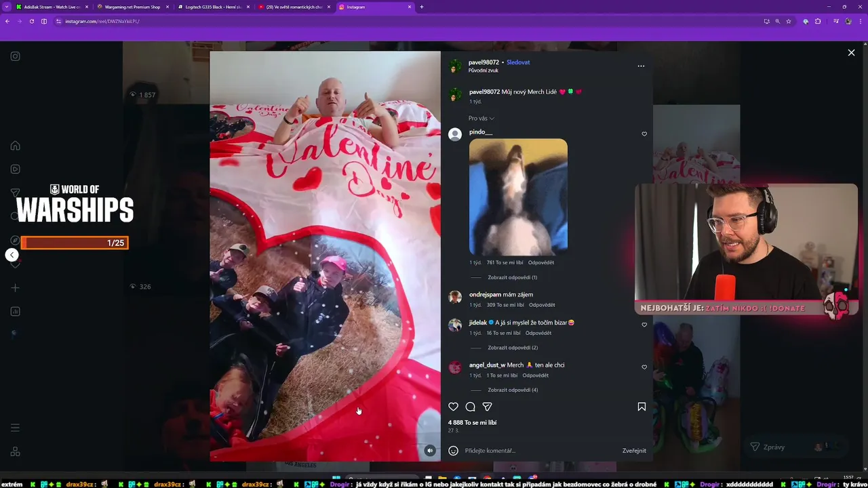
Task: Follow pavel98072 via the Sledovat link
Action: click(518, 62)
